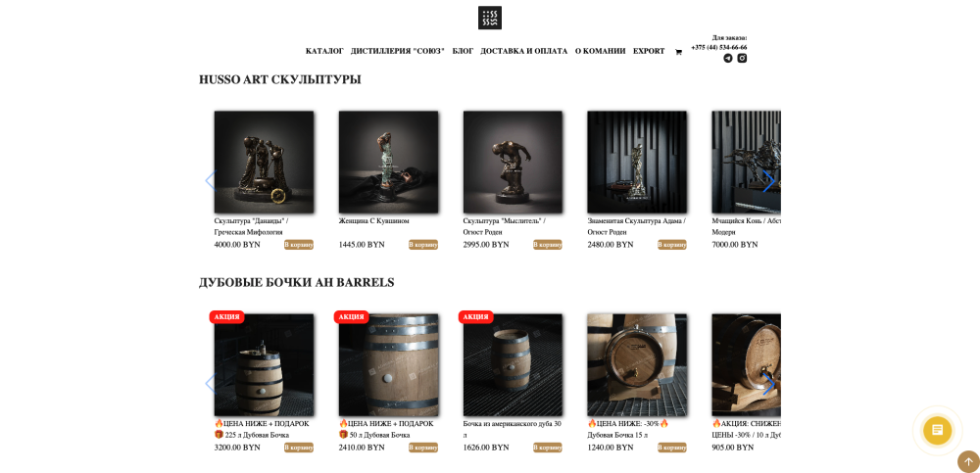
Task: Open the Telegram contact icon
Action: pos(727,58)
